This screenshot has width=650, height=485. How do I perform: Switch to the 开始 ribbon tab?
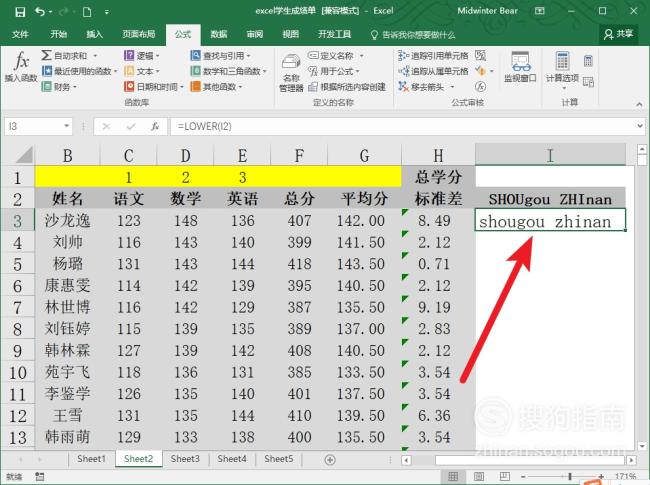pyautogui.click(x=58, y=34)
